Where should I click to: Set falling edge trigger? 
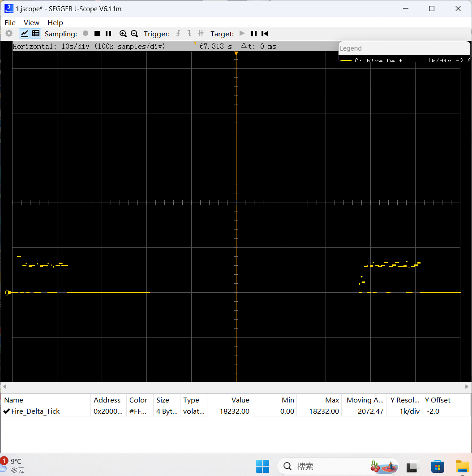click(x=189, y=34)
